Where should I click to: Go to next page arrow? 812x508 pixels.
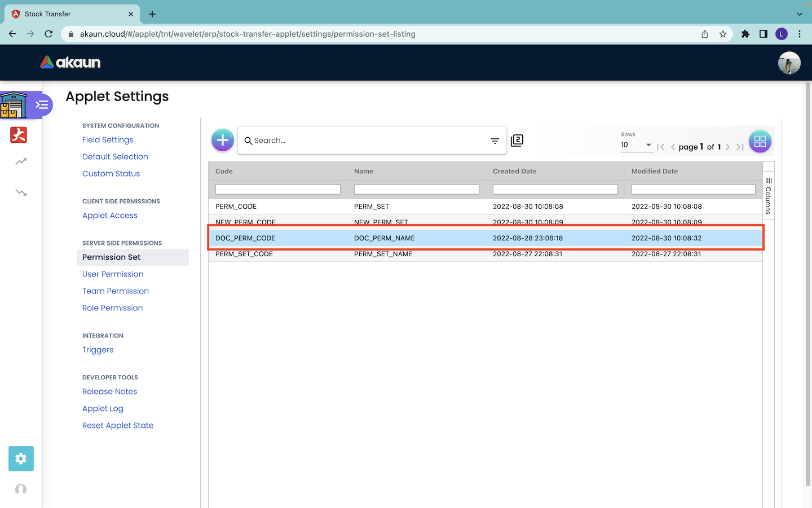click(727, 147)
